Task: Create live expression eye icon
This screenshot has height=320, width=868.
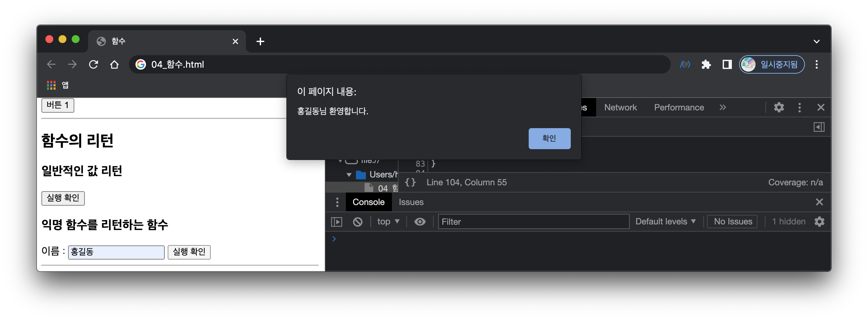Action: [420, 222]
